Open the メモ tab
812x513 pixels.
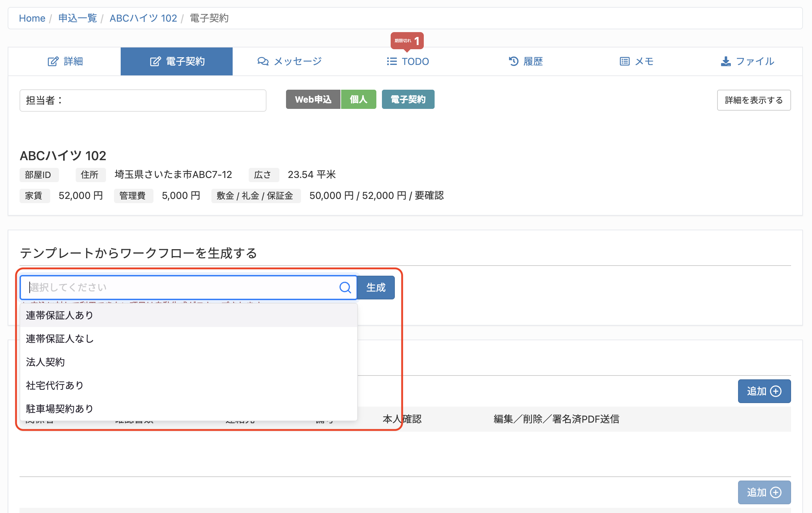[637, 61]
